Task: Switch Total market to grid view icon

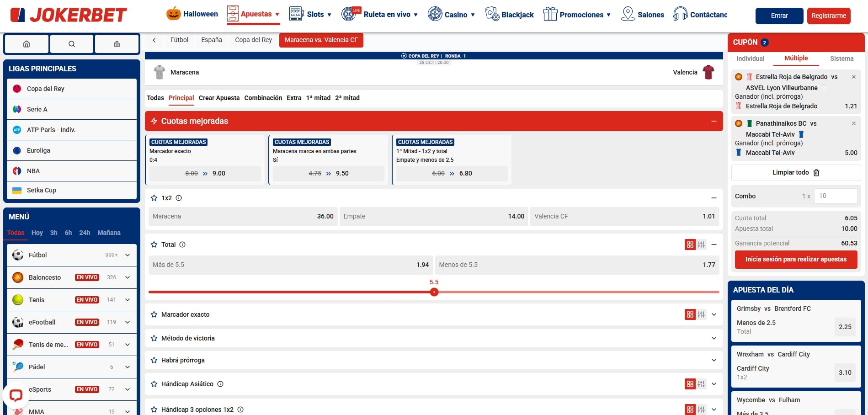Action: (x=690, y=245)
